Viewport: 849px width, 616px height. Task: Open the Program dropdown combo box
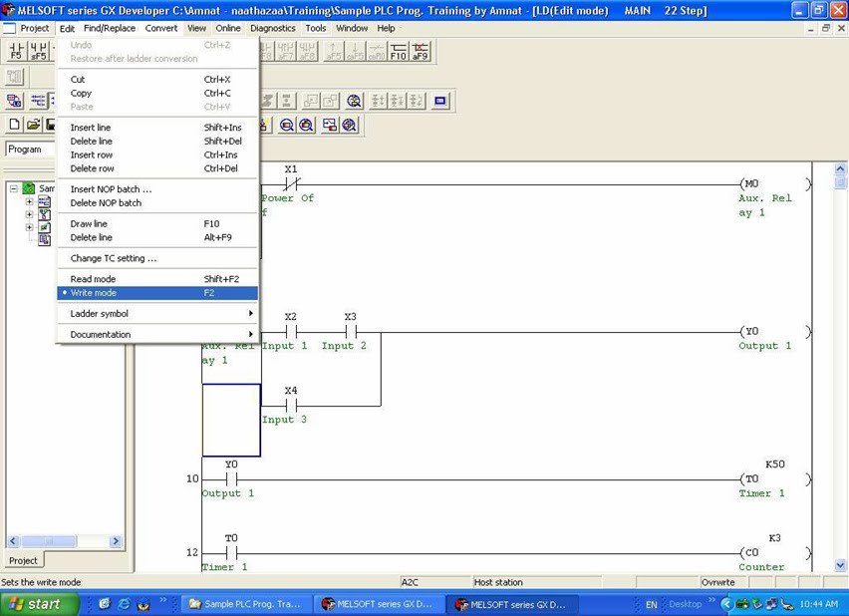tap(30, 149)
